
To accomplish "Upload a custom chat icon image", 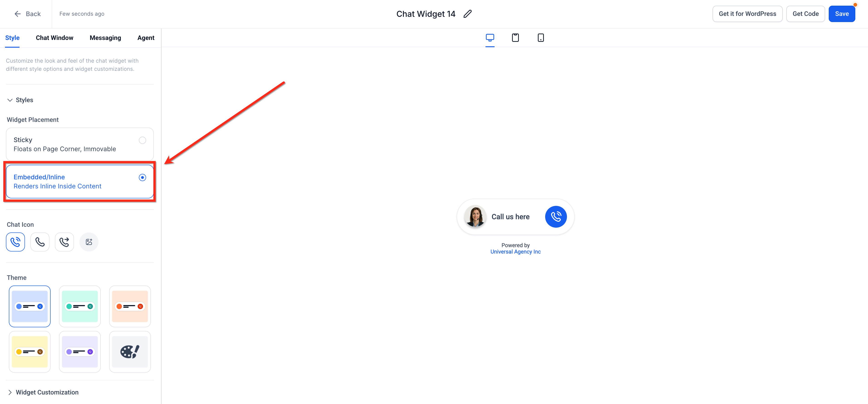I will [x=89, y=242].
